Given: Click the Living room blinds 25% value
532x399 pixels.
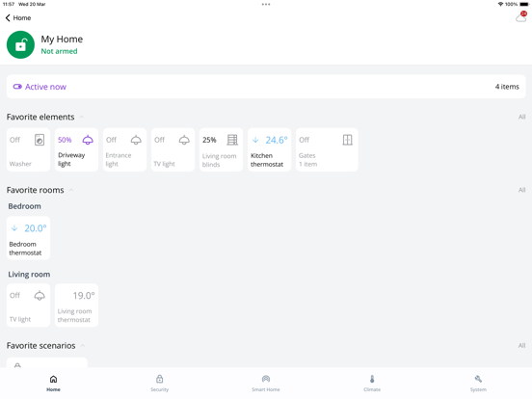Looking at the screenshot, I should 209,140.
